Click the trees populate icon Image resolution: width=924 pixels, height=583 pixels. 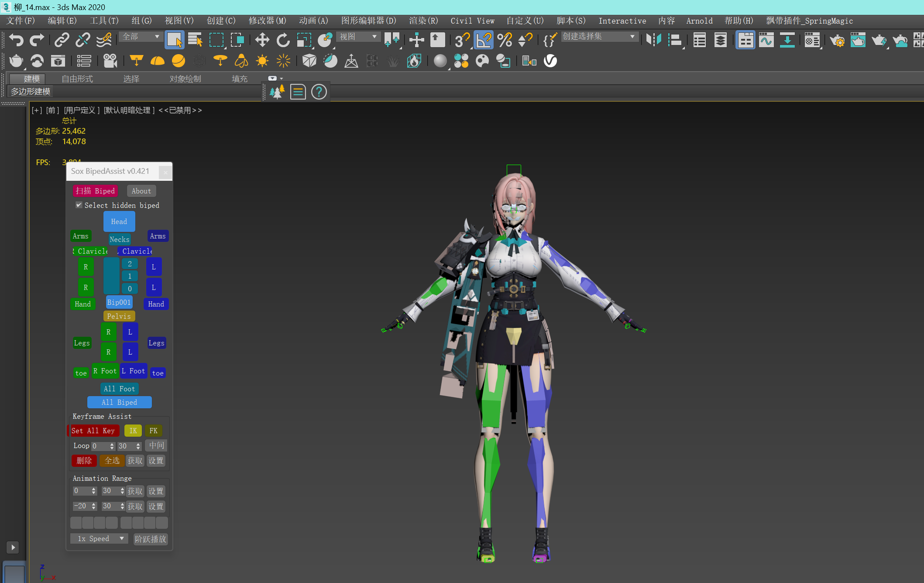[277, 92]
